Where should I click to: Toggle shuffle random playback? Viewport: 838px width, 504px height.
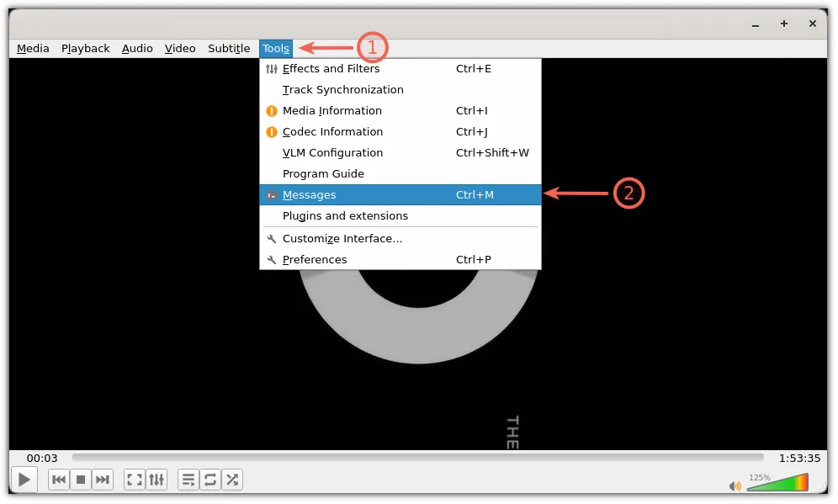232,480
